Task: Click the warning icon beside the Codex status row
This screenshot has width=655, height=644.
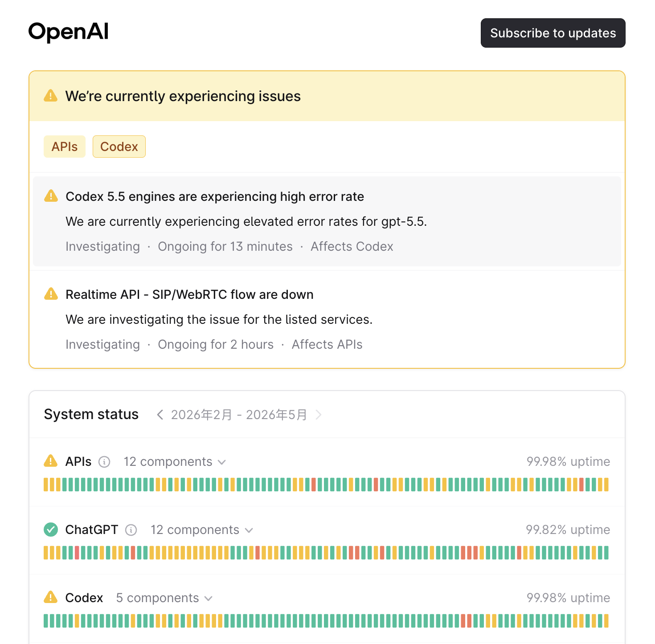Action: 51,597
